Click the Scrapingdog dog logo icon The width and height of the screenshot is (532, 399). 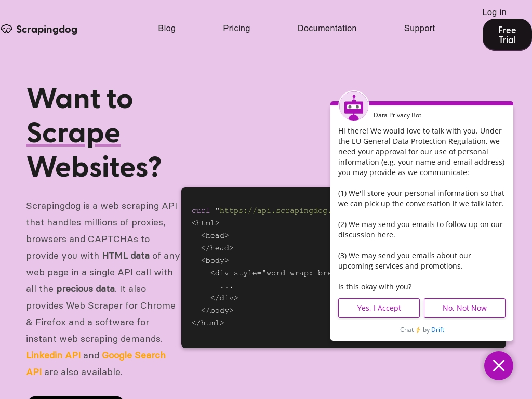[x=6, y=29]
